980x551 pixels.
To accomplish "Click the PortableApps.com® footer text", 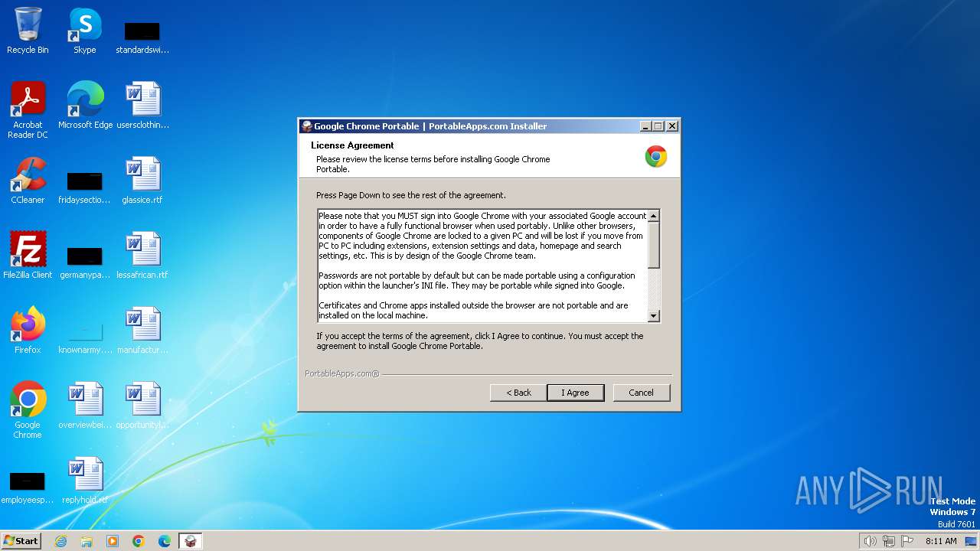I will tap(342, 373).
